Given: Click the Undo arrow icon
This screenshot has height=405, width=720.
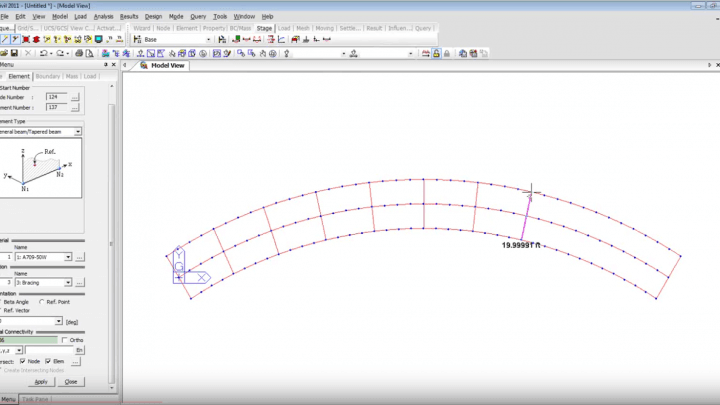Looking at the screenshot, I should tap(43, 54).
